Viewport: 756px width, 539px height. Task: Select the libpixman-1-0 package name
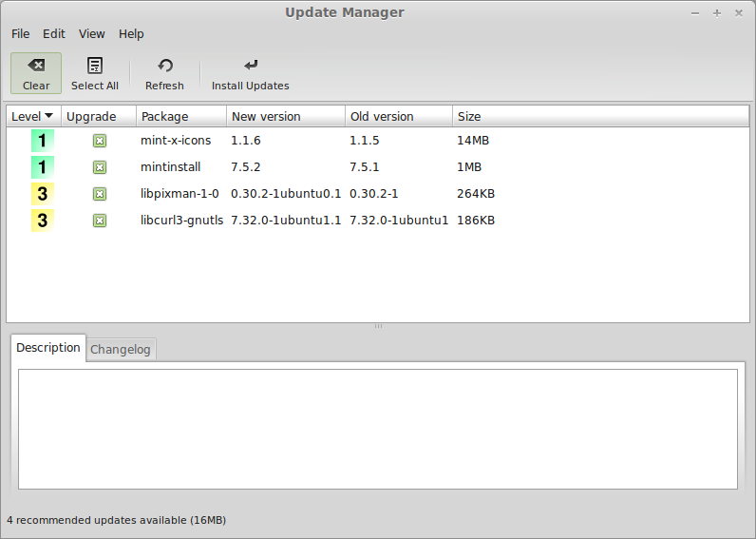[180, 194]
